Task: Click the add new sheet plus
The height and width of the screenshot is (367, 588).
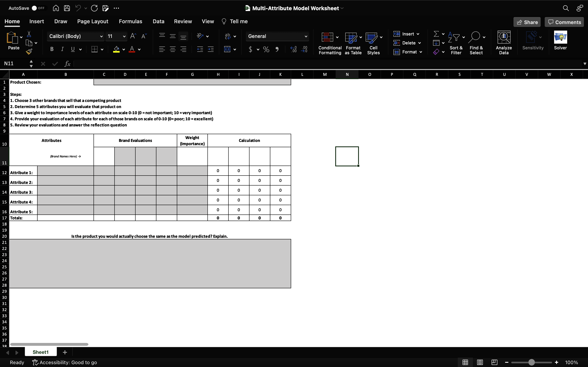Action: coord(64,352)
